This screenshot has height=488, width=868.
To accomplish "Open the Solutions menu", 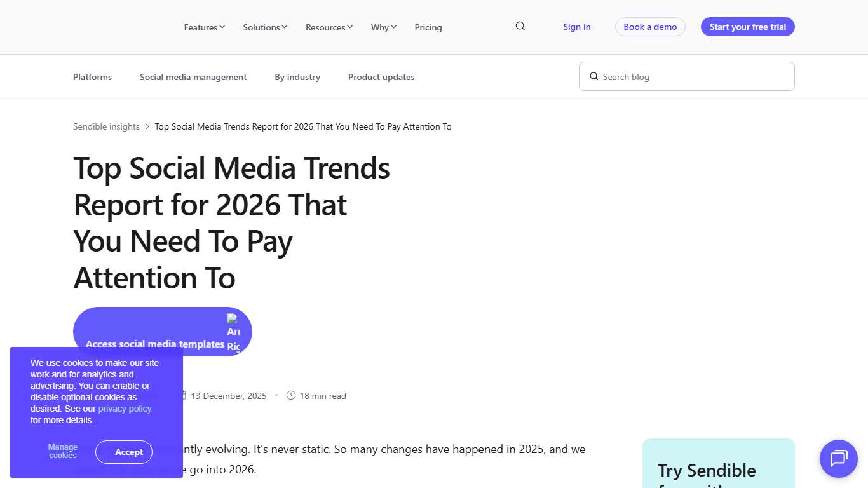I will pos(264,27).
